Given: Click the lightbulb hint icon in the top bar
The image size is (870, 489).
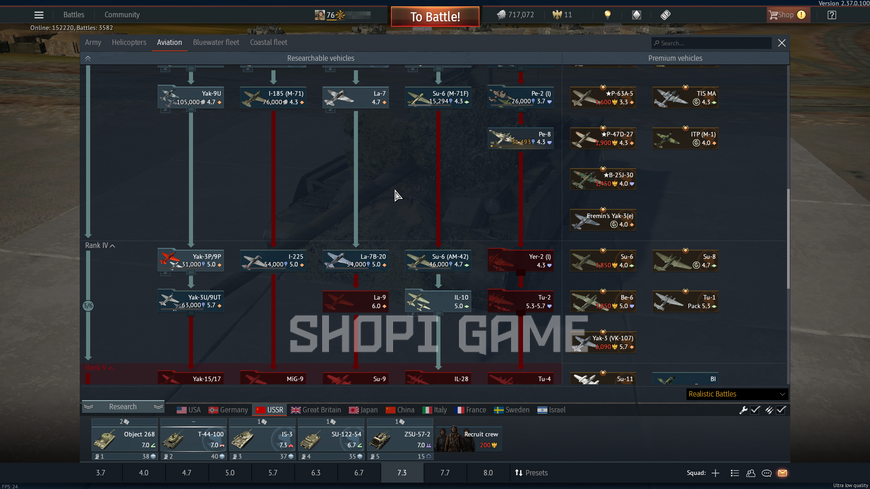Looking at the screenshot, I should [608, 15].
